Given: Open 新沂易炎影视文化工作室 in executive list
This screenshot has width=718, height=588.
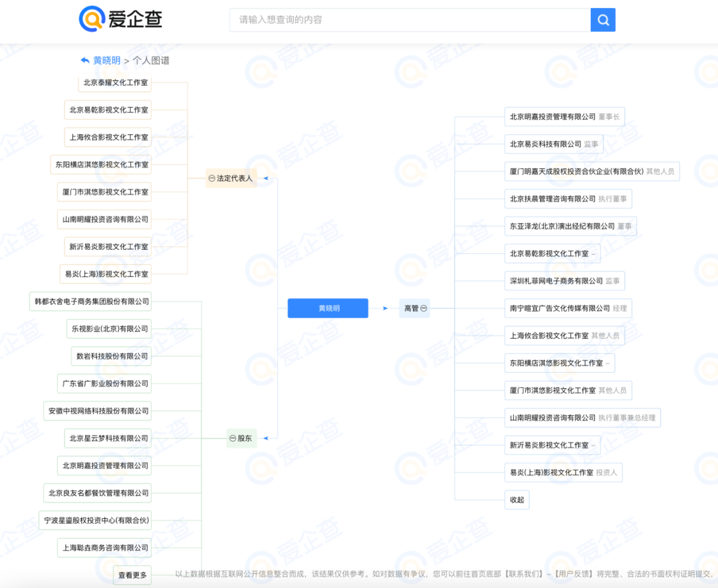Looking at the screenshot, I should point(552,445).
